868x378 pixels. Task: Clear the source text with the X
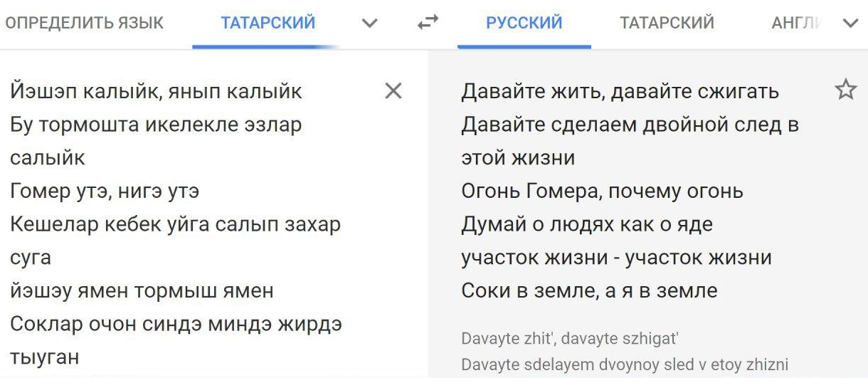coord(393,90)
